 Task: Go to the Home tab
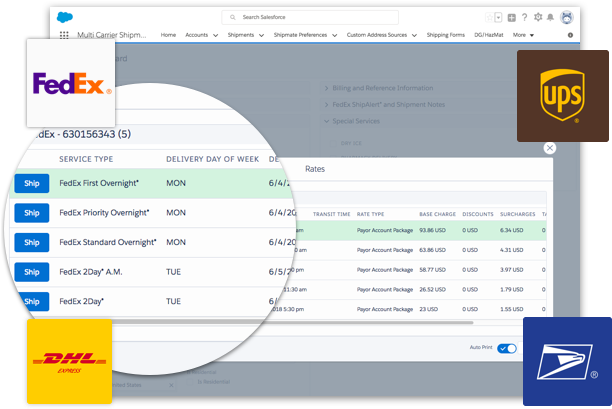pyautogui.click(x=168, y=35)
